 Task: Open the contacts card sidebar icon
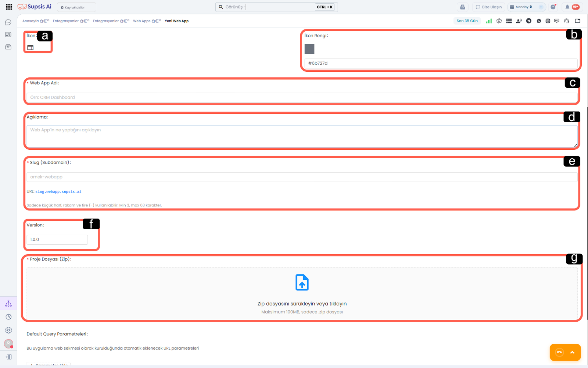pyautogui.click(x=8, y=35)
